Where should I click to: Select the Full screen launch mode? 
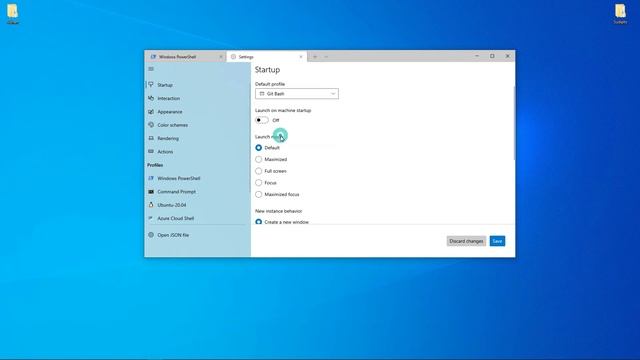(258, 171)
